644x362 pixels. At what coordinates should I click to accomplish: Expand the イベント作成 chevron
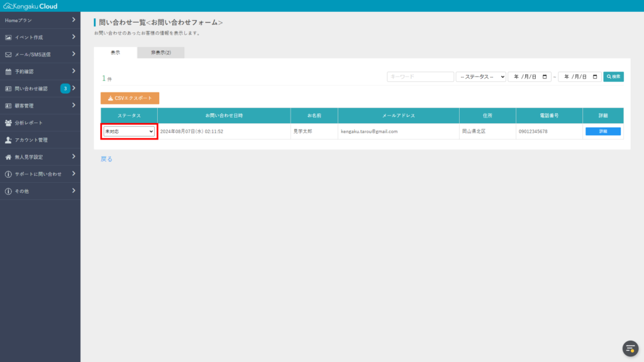click(x=74, y=37)
